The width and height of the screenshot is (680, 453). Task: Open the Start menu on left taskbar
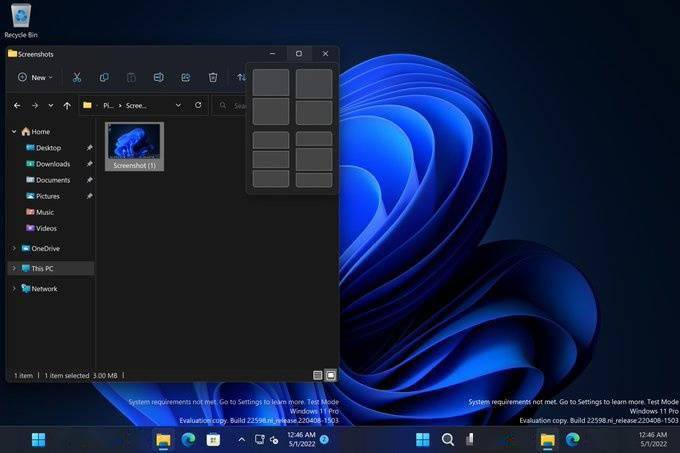[x=38, y=439]
